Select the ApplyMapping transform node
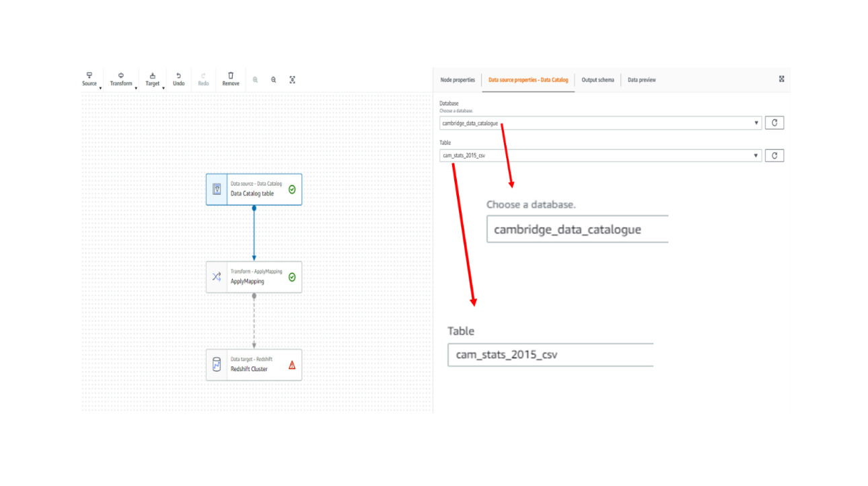This screenshot has width=868, height=486. click(254, 277)
